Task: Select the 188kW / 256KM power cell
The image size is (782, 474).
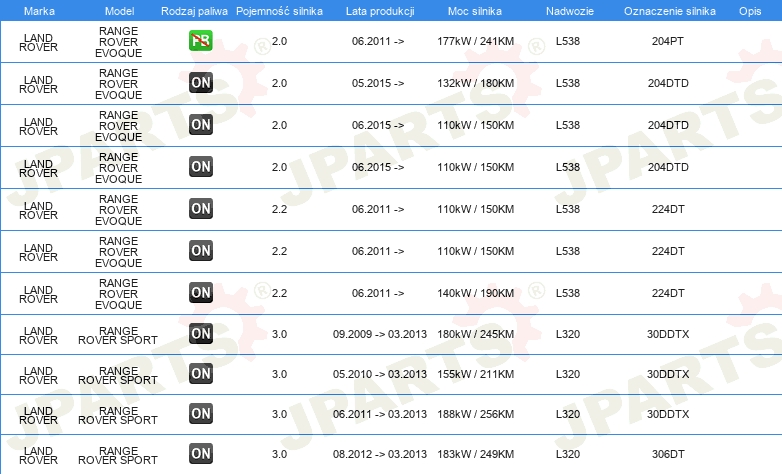Action: click(476, 414)
